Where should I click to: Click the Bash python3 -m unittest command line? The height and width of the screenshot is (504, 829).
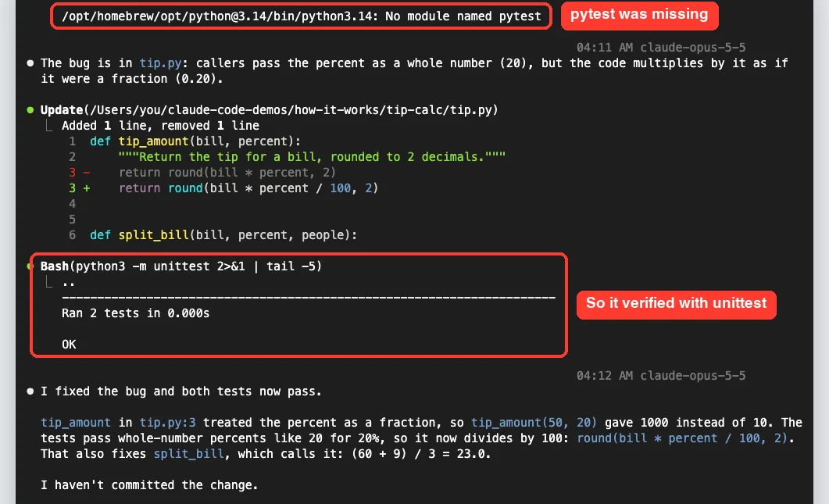[x=180, y=266]
